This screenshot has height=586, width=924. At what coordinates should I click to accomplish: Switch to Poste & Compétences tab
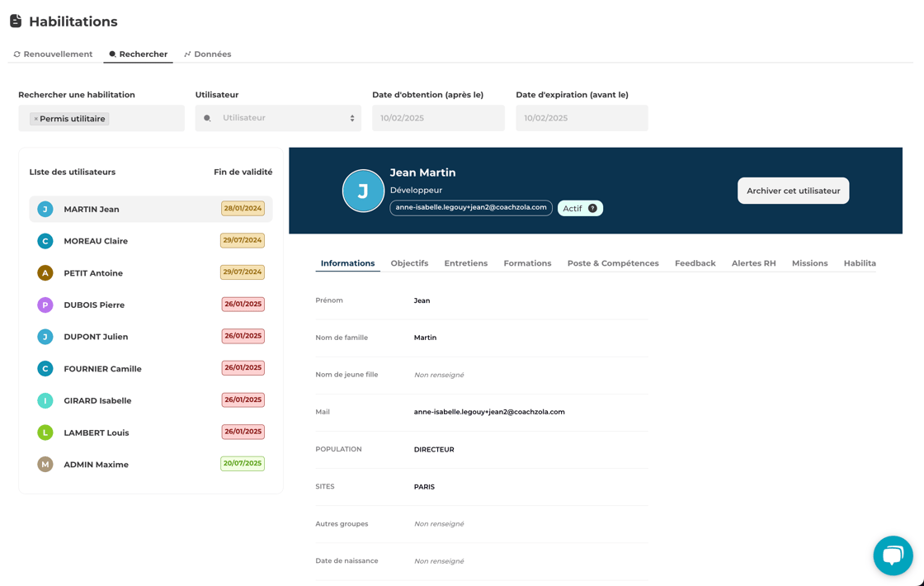(613, 263)
